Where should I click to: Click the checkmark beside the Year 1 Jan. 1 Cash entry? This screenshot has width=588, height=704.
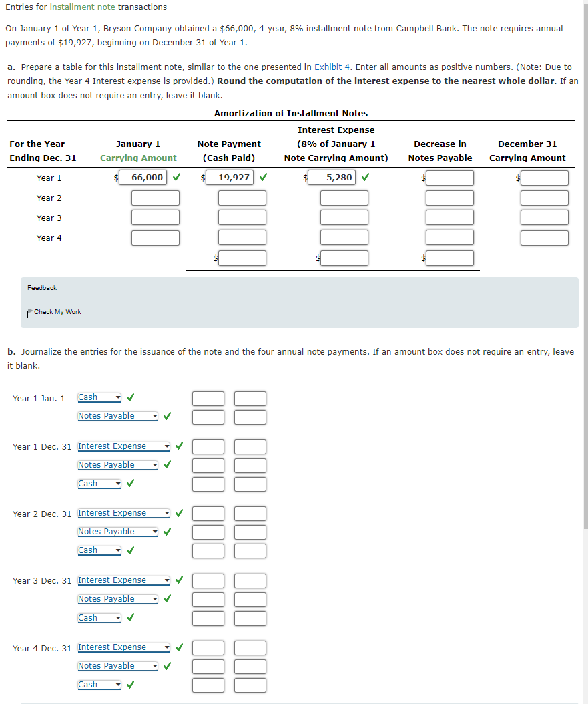[x=130, y=397]
